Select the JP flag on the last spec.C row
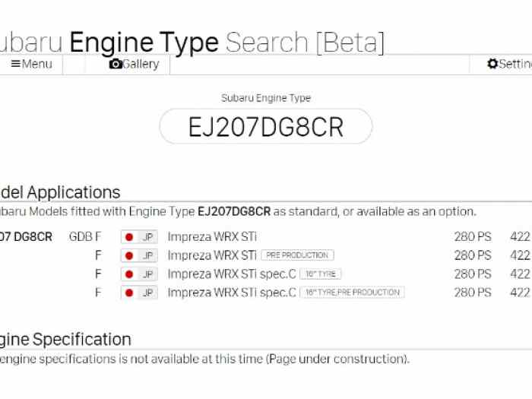The height and width of the screenshot is (399, 532). point(139,293)
